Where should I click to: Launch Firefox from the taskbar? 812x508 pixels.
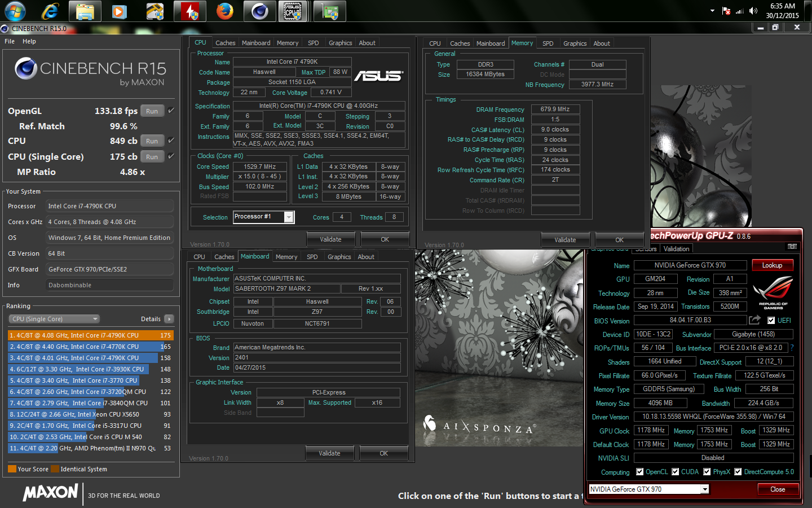pyautogui.click(x=225, y=11)
